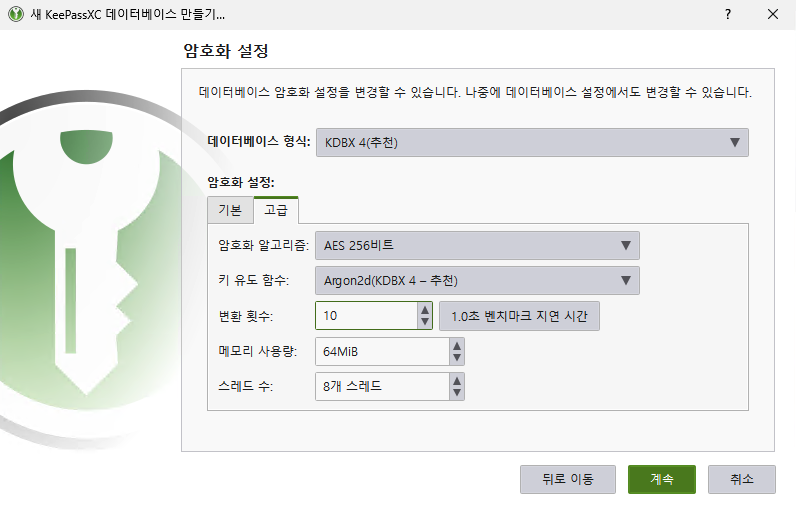Open the database format KDBX 4 dropdown
Image resolution: width=796 pixels, height=511 pixels.
pos(531,143)
